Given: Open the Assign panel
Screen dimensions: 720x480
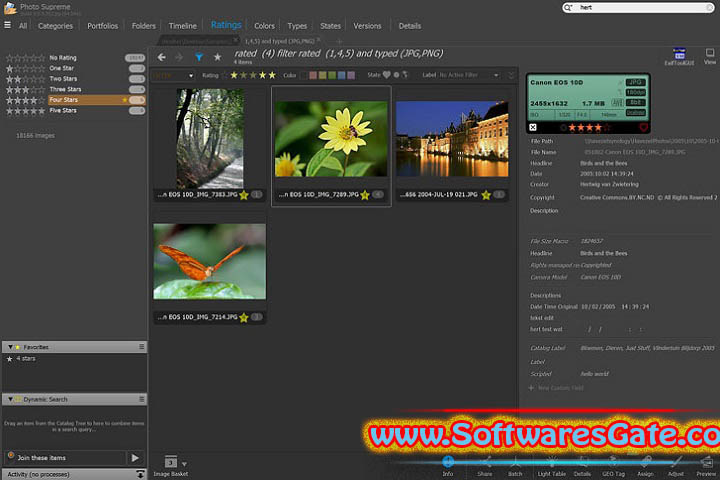Looking at the screenshot, I should click(645, 466).
